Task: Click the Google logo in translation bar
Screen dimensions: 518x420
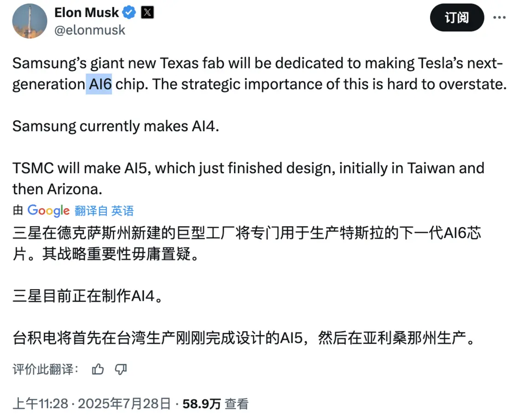Action: (48, 210)
